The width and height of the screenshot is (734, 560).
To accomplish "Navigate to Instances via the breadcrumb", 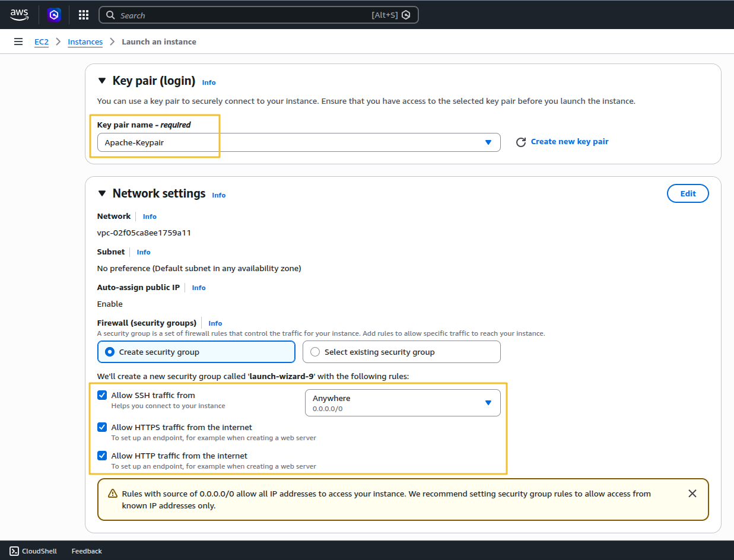I will point(85,42).
